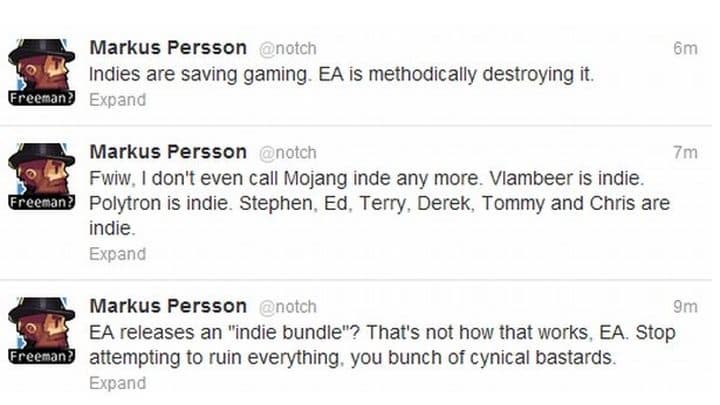This screenshot has height=405, width=720.
Task: Open the @notch handle on the 7m tweet
Action: [x=287, y=153]
